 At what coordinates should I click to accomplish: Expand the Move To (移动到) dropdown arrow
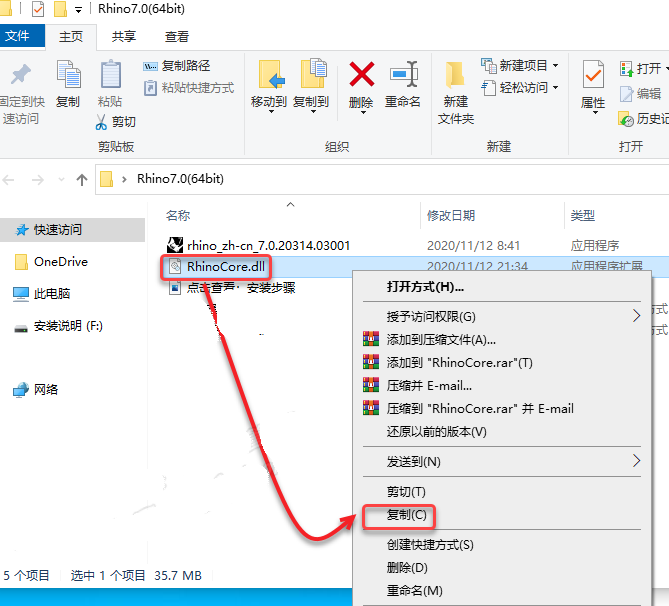271,112
